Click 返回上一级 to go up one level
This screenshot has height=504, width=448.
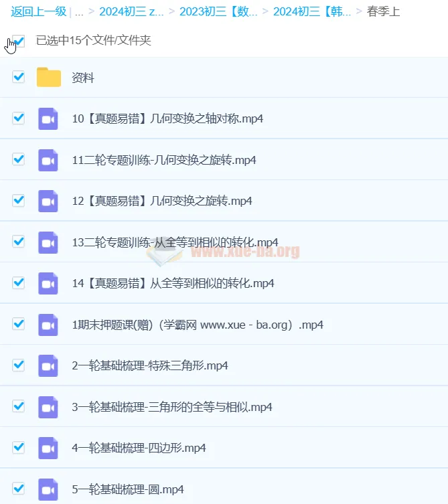click(38, 11)
